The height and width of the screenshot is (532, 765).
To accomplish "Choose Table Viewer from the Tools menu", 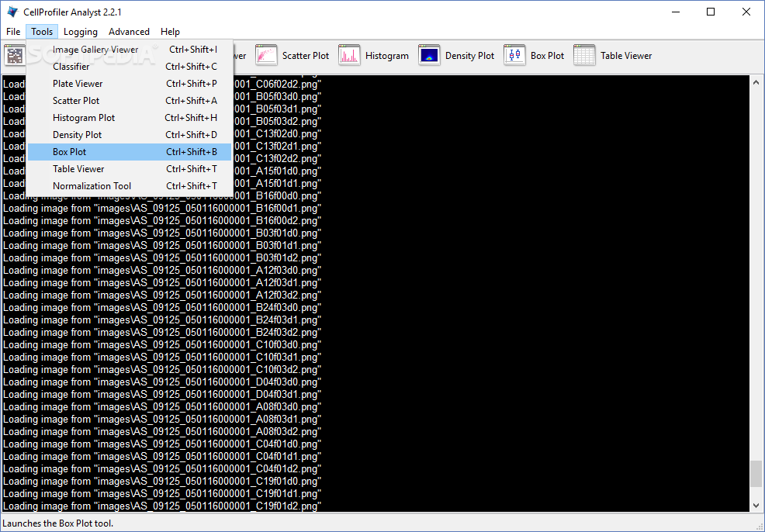I will [130, 169].
